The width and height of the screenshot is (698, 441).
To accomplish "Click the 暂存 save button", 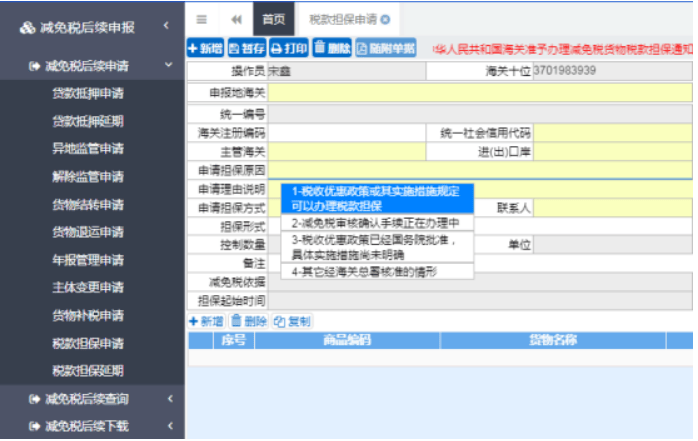I will click(x=247, y=47).
